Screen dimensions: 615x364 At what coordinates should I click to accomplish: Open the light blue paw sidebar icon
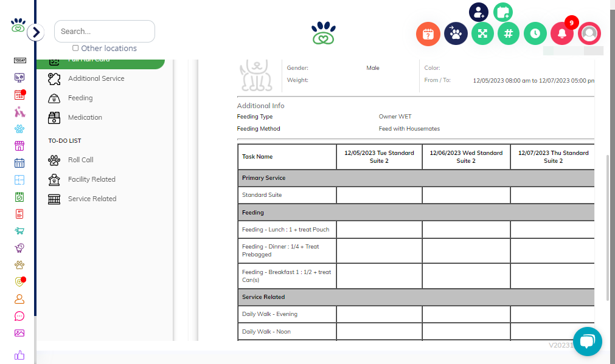19,128
